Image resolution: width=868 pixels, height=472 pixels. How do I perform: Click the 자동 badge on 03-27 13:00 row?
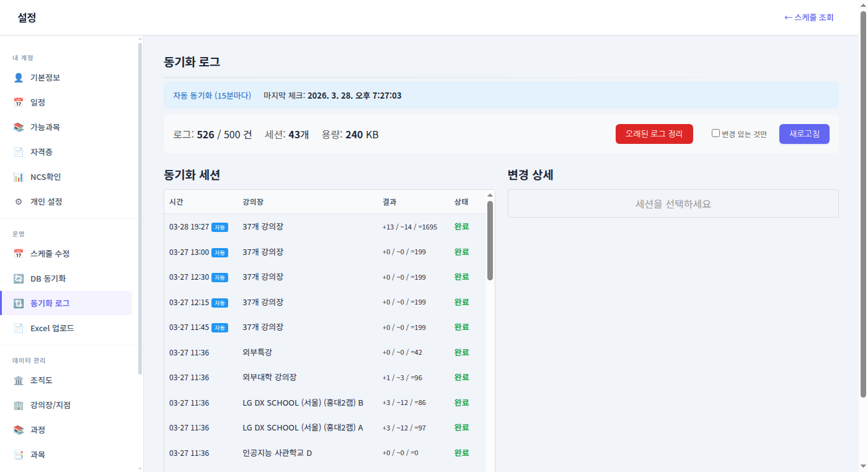pos(219,252)
